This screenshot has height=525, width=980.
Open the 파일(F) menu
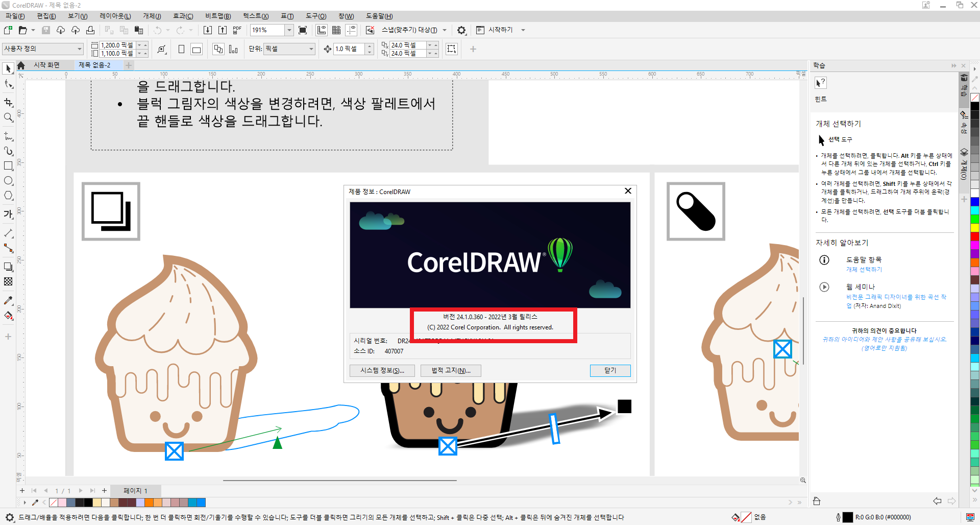point(15,16)
